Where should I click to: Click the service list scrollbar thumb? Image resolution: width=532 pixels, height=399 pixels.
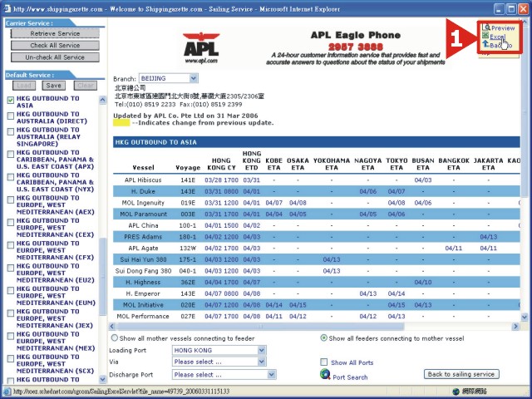click(x=102, y=277)
